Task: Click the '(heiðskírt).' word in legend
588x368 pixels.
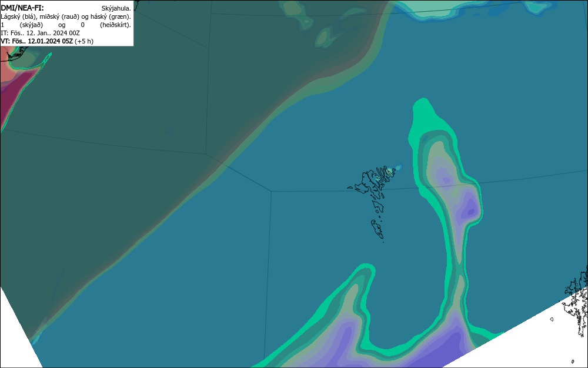Action: [115, 25]
